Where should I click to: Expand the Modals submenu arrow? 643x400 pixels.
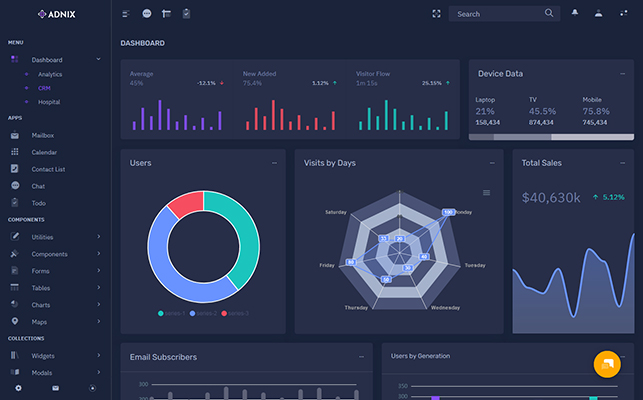click(99, 372)
